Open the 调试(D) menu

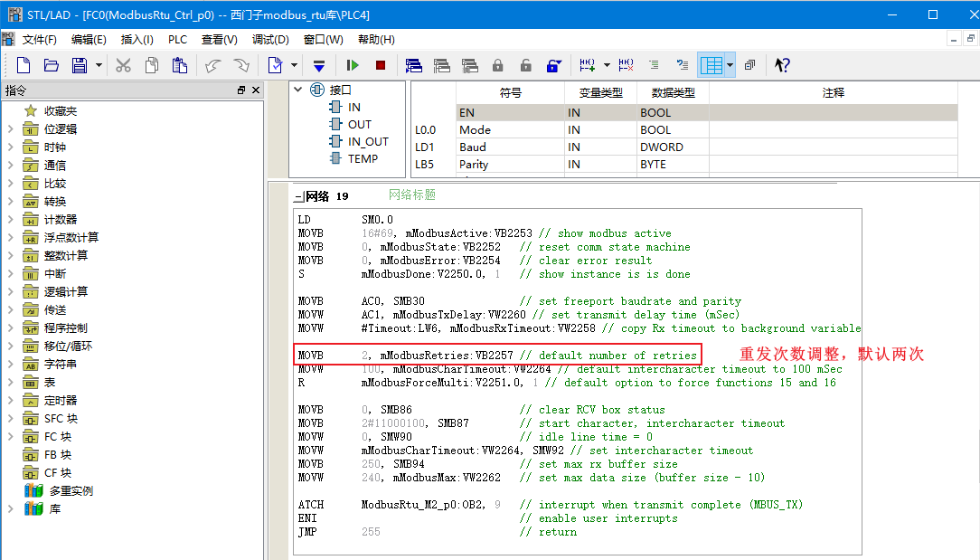(270, 40)
